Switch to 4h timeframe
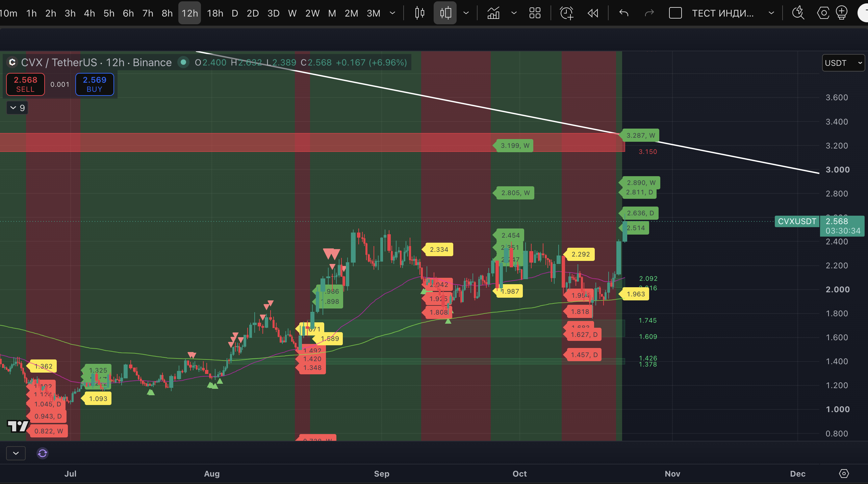Viewport: 868px width, 484px height. tap(90, 13)
